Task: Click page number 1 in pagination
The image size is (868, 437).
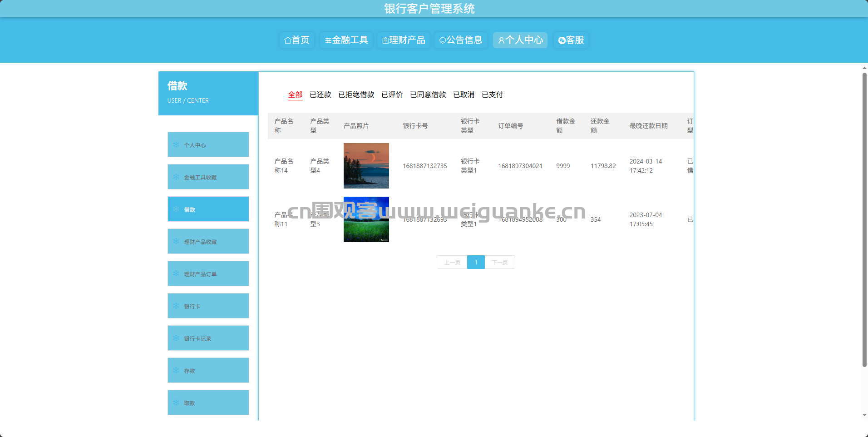Action: pyautogui.click(x=476, y=262)
